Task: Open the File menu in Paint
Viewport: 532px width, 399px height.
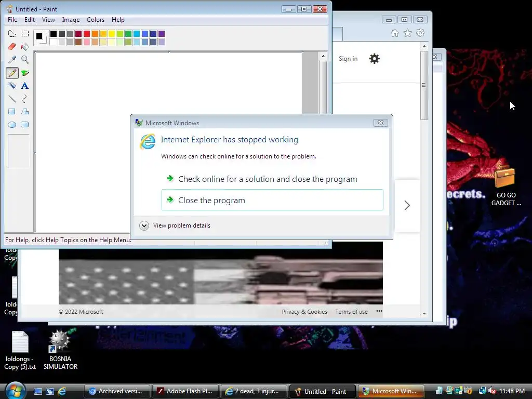Action: 12,20
